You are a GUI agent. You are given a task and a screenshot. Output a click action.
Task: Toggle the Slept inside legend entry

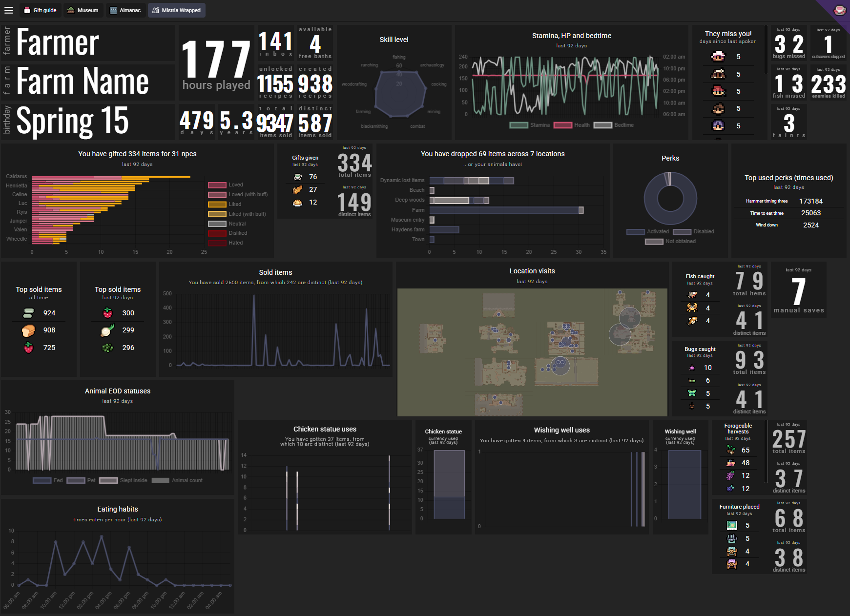123,480
